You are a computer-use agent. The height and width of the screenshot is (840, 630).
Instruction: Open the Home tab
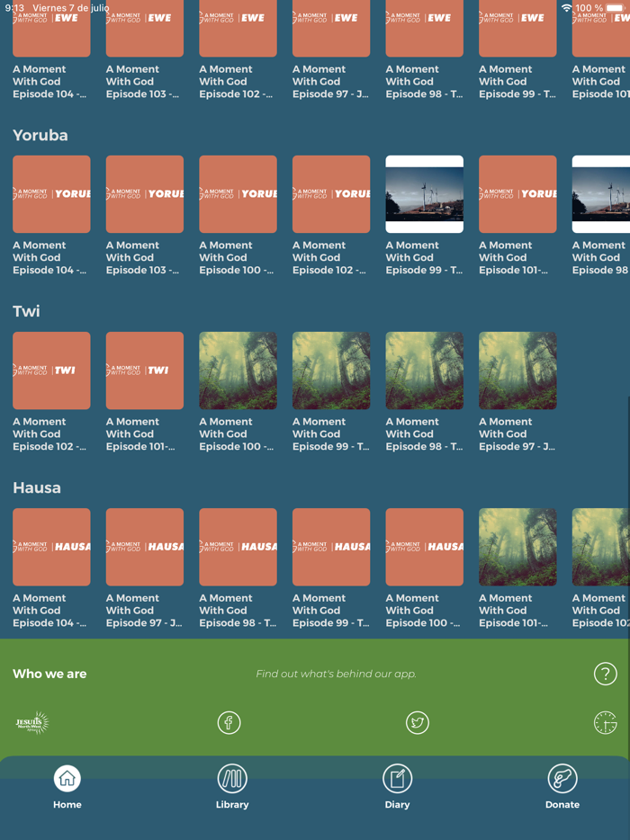point(67,786)
